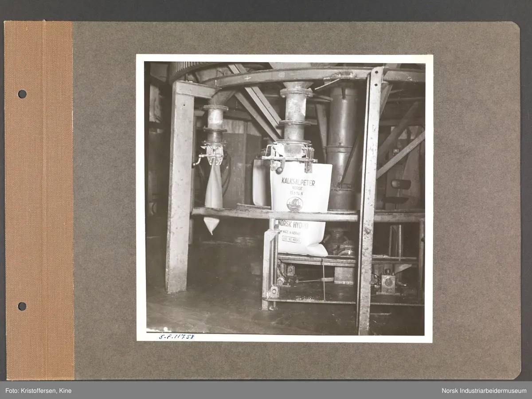
Task: Click the 'Norsk Industriarbeidermuseum' caption text
Action: coord(484,391)
